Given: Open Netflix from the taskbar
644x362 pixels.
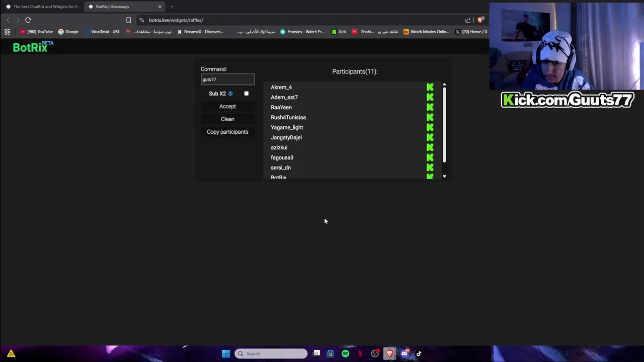Looking at the screenshot, I should coord(360,353).
